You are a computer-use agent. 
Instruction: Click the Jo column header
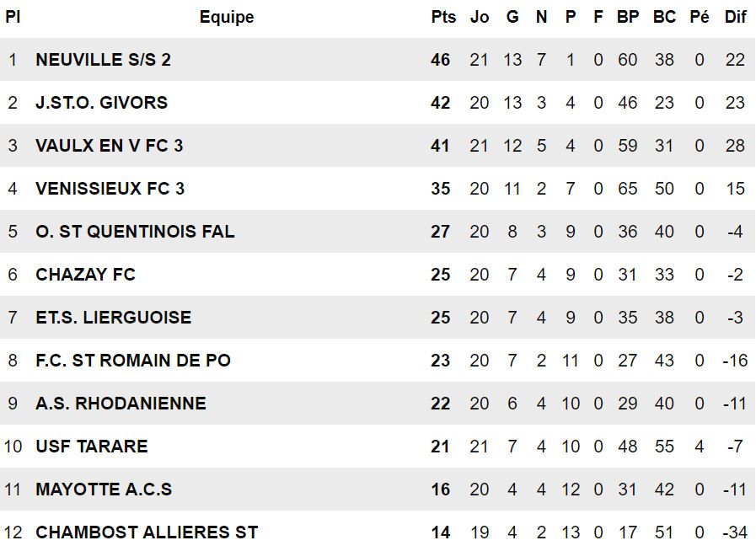click(x=480, y=17)
